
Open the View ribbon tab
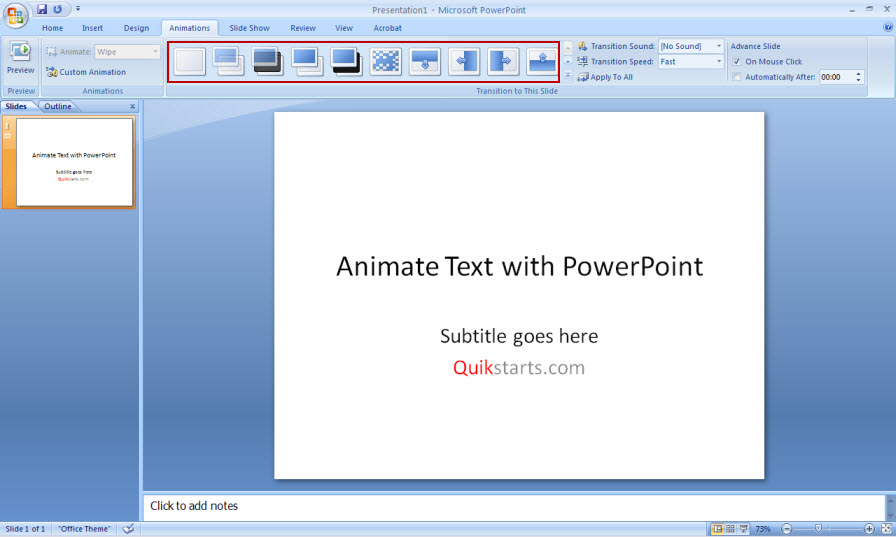tap(343, 28)
